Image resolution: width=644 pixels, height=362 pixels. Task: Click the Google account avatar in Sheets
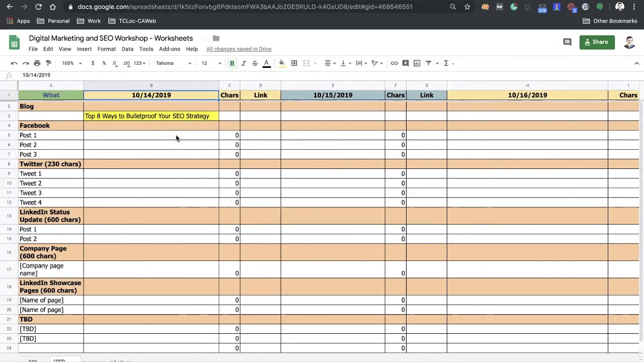tap(629, 42)
